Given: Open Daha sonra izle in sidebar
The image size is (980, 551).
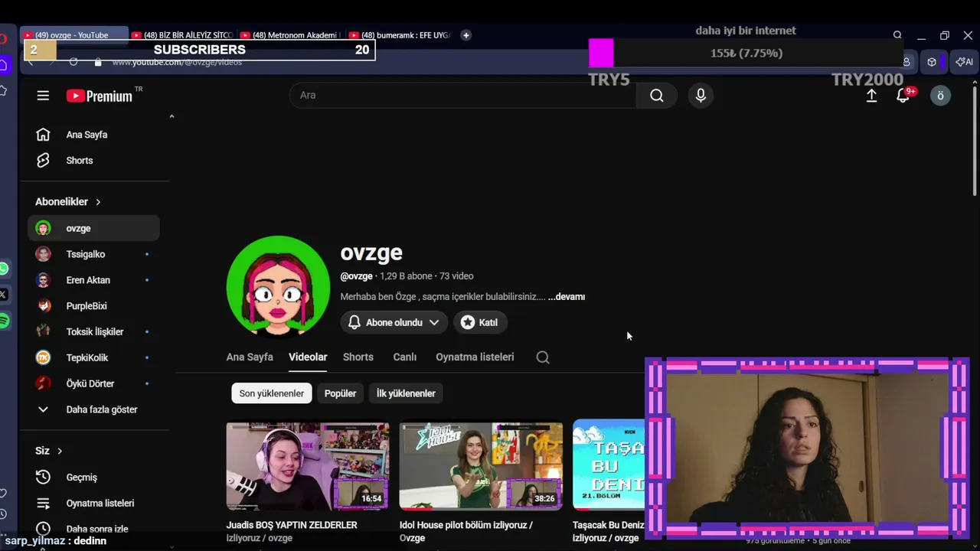Looking at the screenshot, I should point(93,529).
